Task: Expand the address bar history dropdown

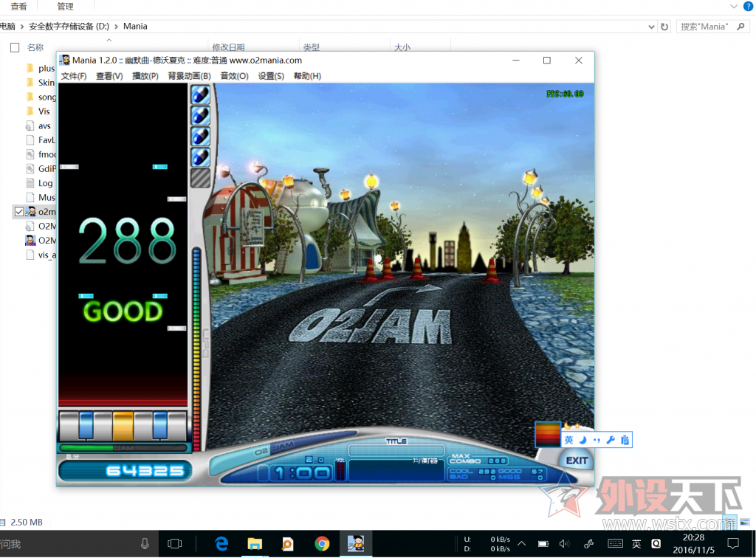Action: [651, 27]
